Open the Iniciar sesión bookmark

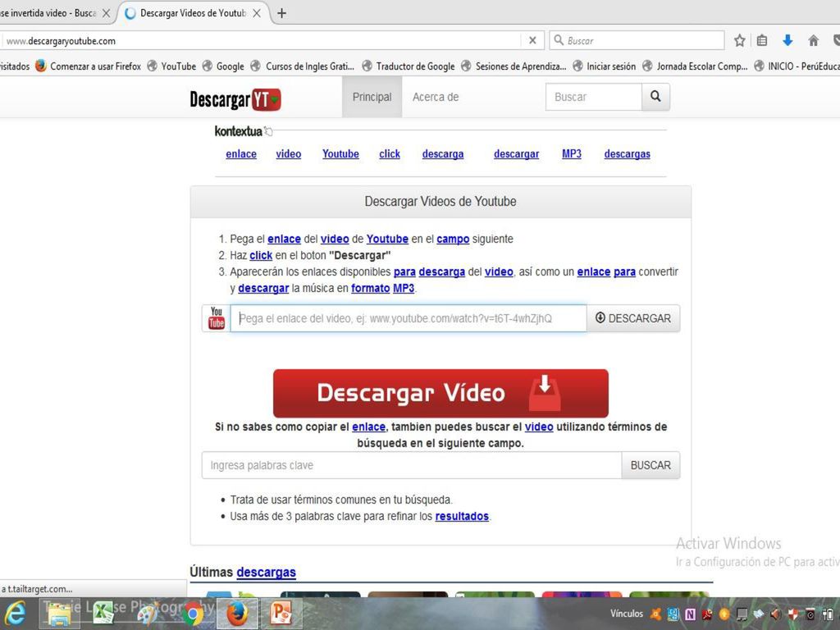click(605, 66)
